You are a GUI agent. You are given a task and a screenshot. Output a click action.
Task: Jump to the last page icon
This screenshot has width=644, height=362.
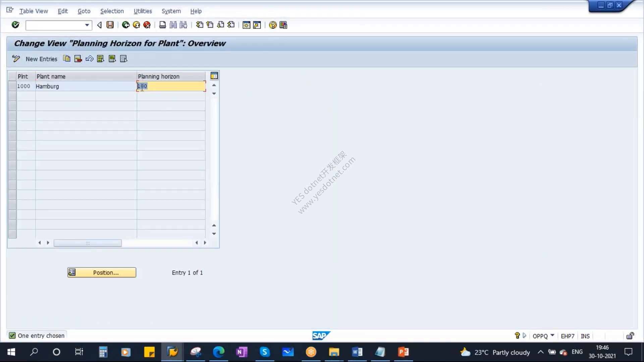click(231, 25)
